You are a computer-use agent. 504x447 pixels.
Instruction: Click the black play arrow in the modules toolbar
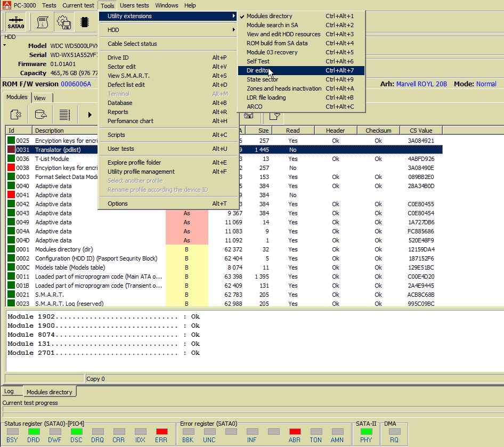coord(90,115)
